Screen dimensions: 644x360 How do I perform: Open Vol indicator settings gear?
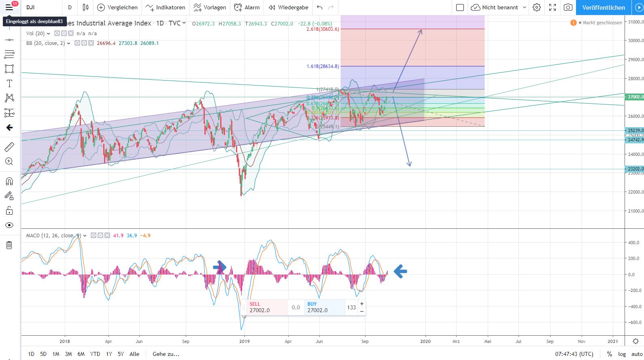coord(64,34)
